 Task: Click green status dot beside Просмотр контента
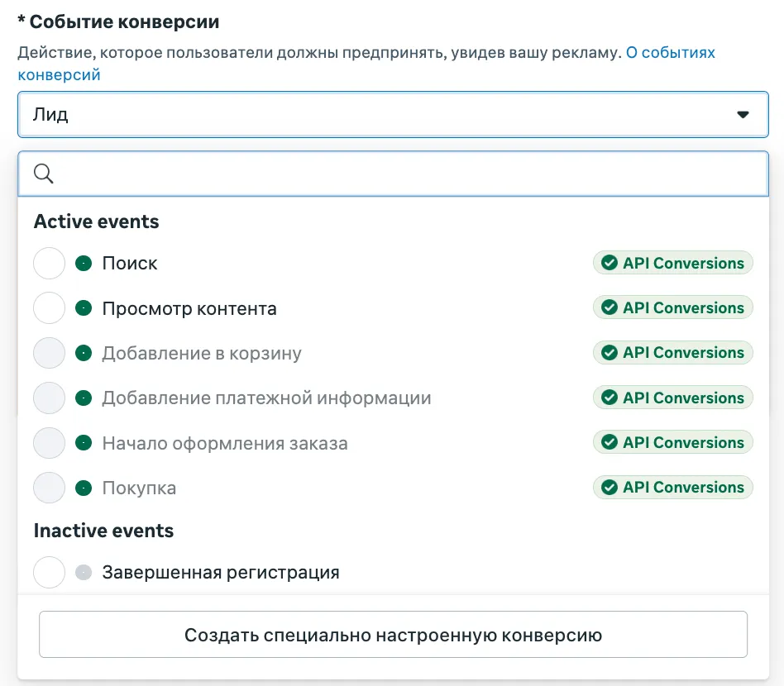(x=84, y=308)
